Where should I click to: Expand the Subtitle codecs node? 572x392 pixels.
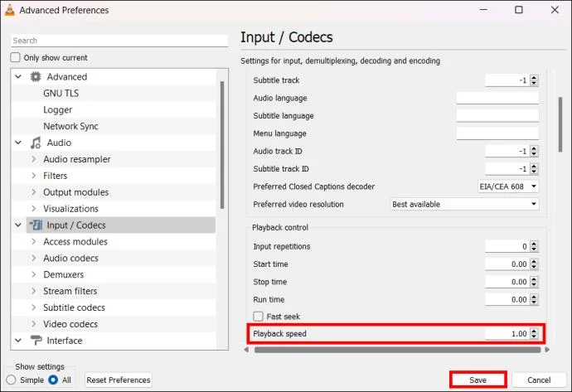(34, 307)
